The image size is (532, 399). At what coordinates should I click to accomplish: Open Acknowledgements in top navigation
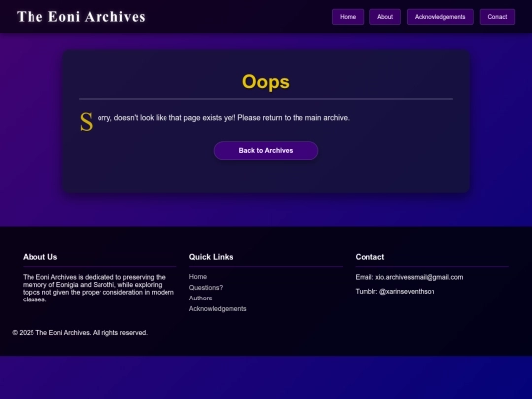440,17
